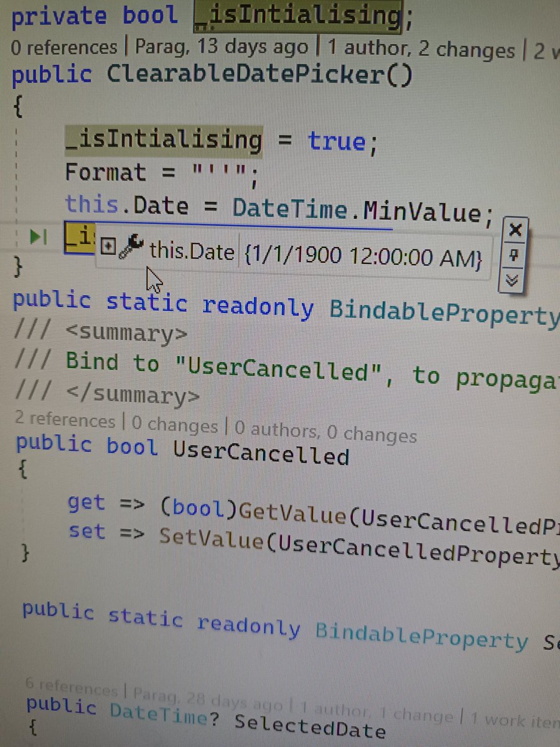Screen dimensions: 560x747
Task: Click _isIntialising in the private bool declaration
Action: click(297, 16)
